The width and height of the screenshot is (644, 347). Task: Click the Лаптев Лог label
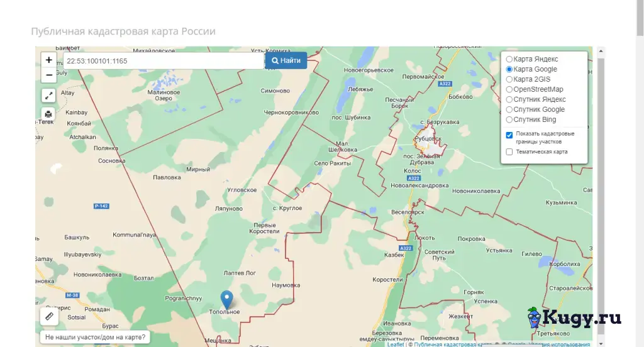pos(240,273)
